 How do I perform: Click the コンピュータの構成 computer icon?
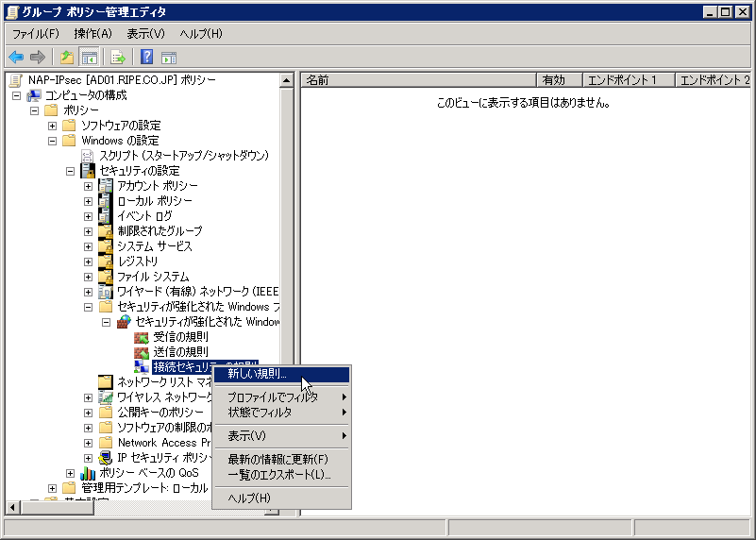(x=34, y=95)
